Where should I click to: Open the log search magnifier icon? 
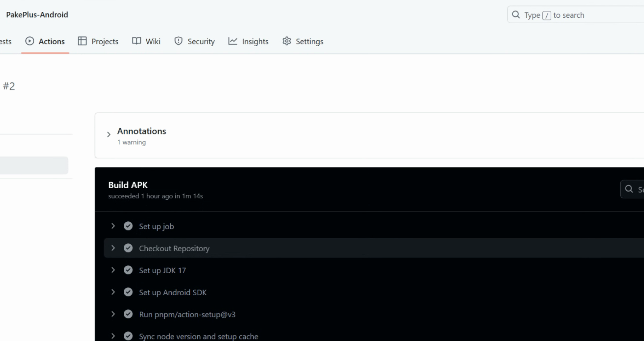point(629,189)
